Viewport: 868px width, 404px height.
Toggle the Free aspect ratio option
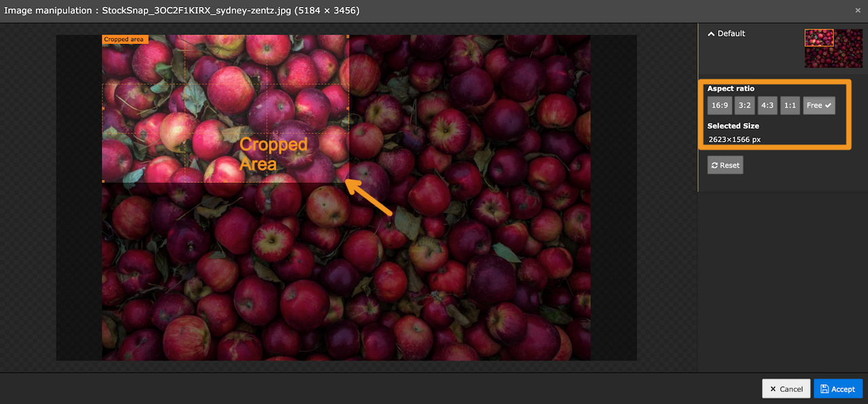(x=819, y=106)
